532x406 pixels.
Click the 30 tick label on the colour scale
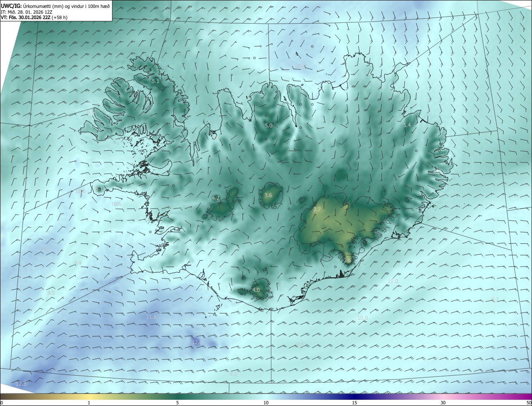443,403
